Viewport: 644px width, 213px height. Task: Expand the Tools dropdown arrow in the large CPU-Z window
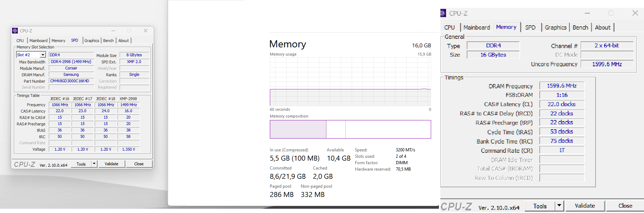click(559, 206)
